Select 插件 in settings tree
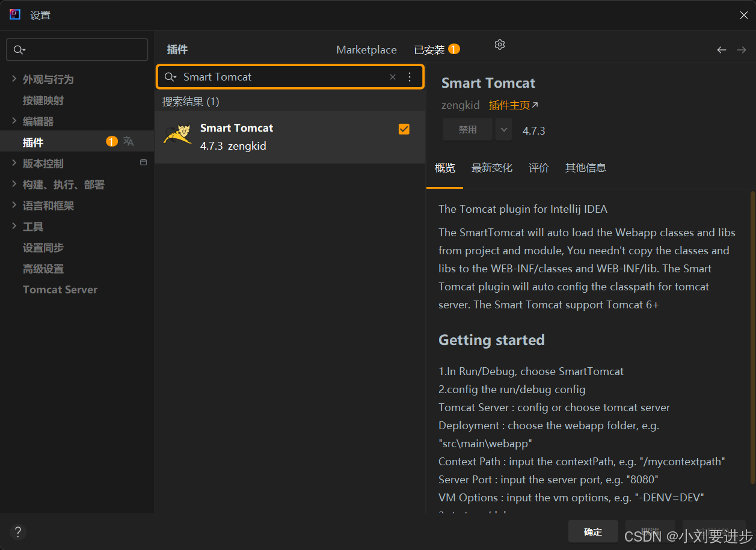 point(77,142)
